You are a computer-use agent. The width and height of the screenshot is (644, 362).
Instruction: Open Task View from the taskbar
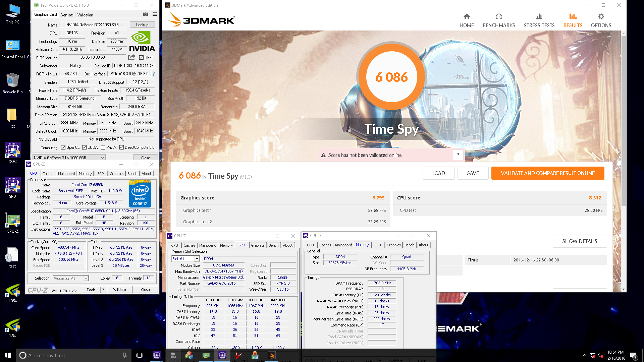coord(140,355)
